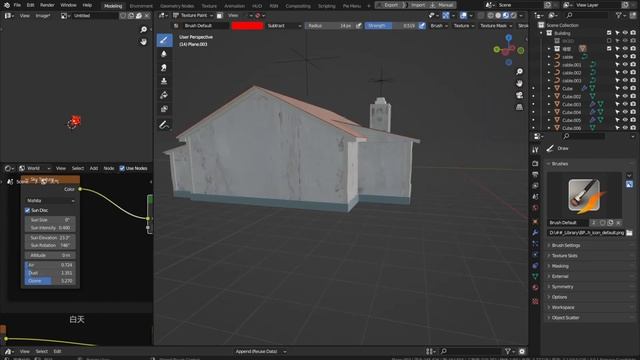Toggle the Sun Disc checkbox
The width and height of the screenshot is (640, 360).
pos(27,210)
